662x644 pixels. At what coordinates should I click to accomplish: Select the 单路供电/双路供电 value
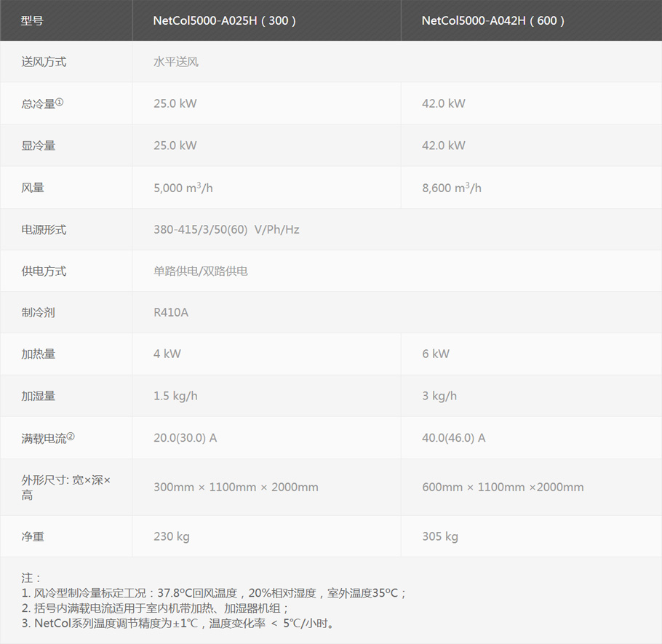pos(201,271)
